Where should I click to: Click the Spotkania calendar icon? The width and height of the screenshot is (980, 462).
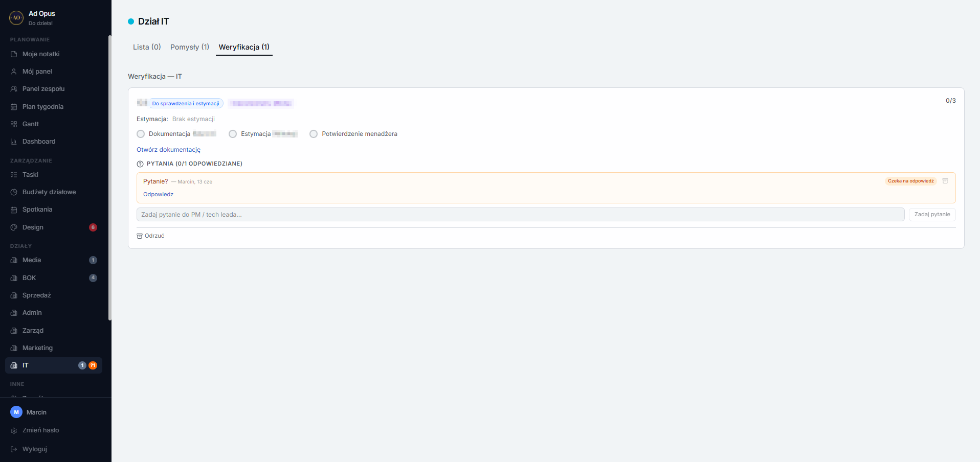14,210
